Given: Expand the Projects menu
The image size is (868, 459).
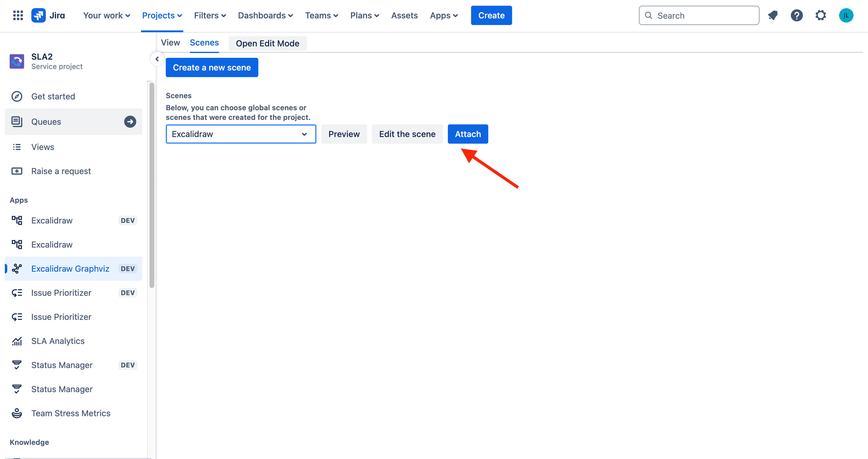Looking at the screenshot, I should click(162, 15).
